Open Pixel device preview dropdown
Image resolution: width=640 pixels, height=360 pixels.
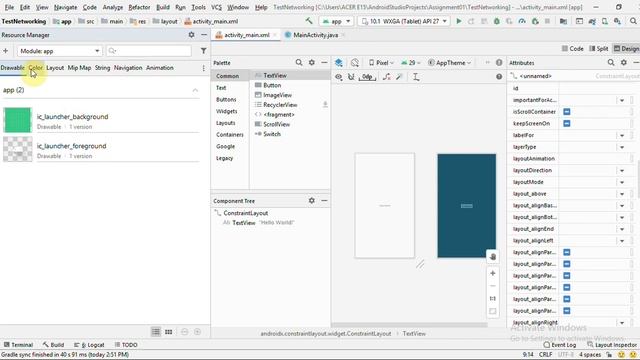coord(381,63)
